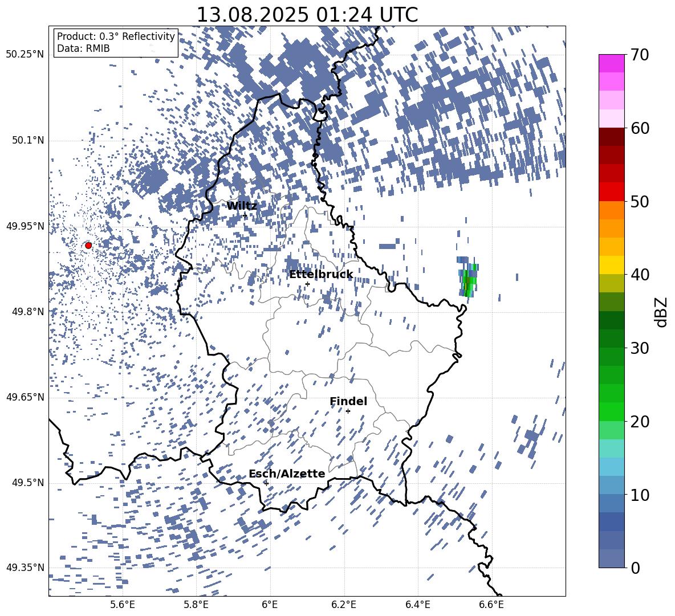Click the 6.6°E longitude label

point(491,605)
